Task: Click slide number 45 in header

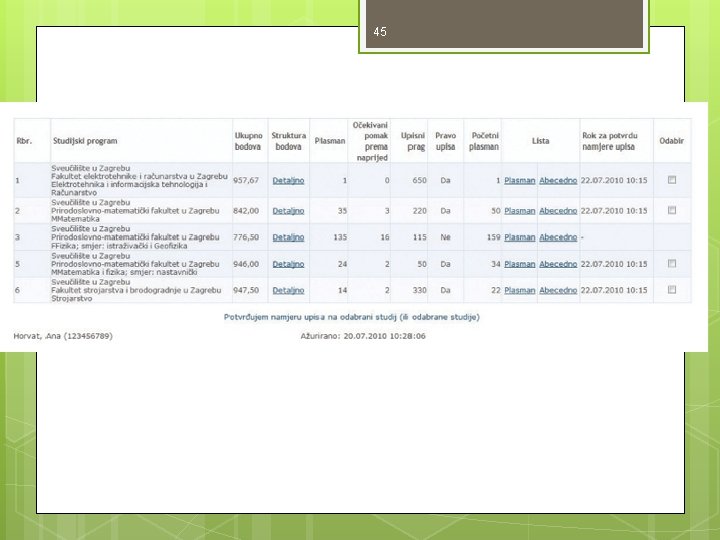Action: point(380,32)
